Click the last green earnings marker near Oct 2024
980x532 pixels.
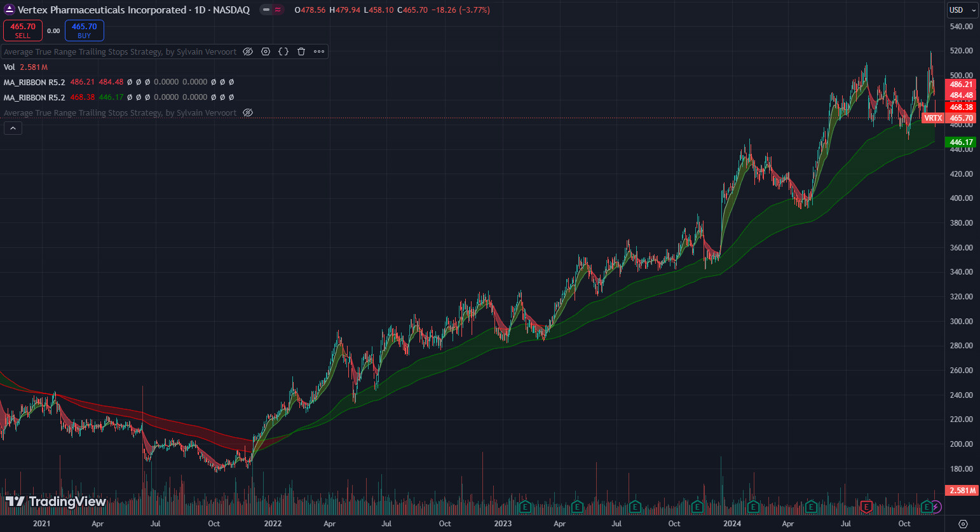coord(927,507)
